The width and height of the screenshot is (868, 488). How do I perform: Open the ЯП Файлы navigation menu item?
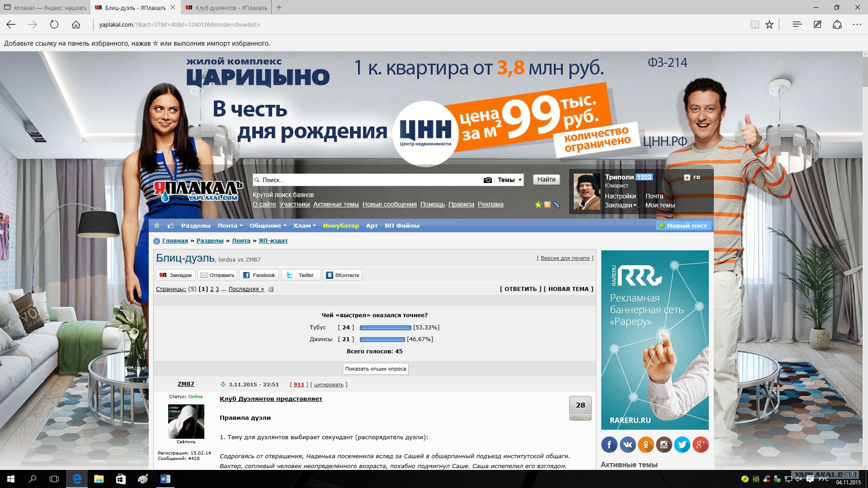(402, 226)
